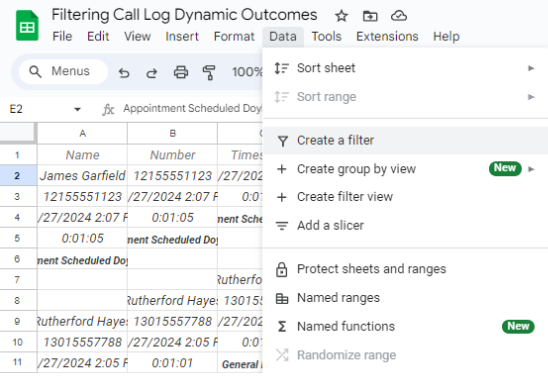Open the Format menu
The width and height of the screenshot is (548, 377).
(x=234, y=36)
